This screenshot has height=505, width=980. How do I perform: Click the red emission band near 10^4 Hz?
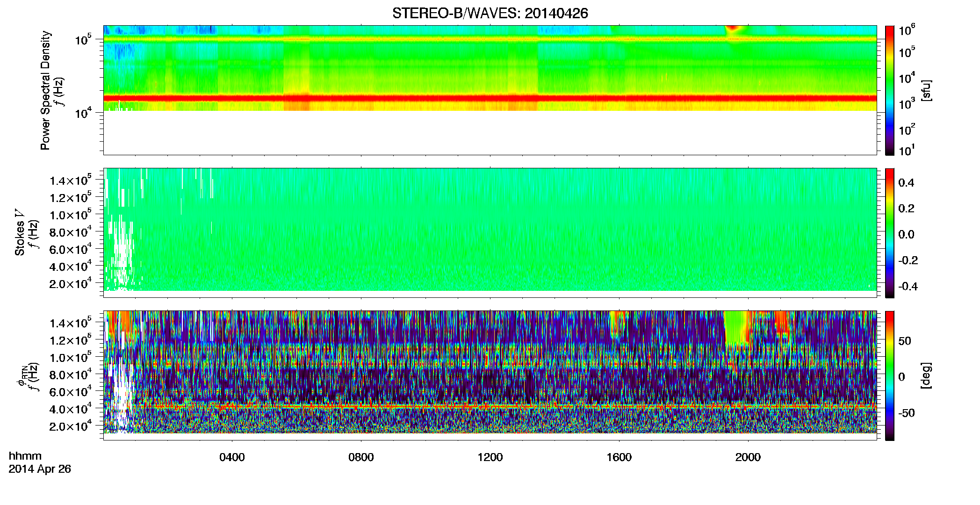coord(490,98)
